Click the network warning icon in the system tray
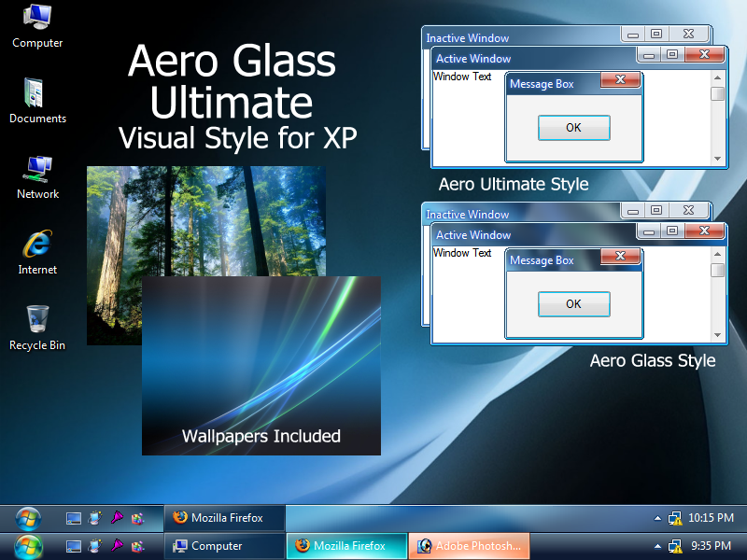This screenshot has width=747, height=560. pos(676,518)
